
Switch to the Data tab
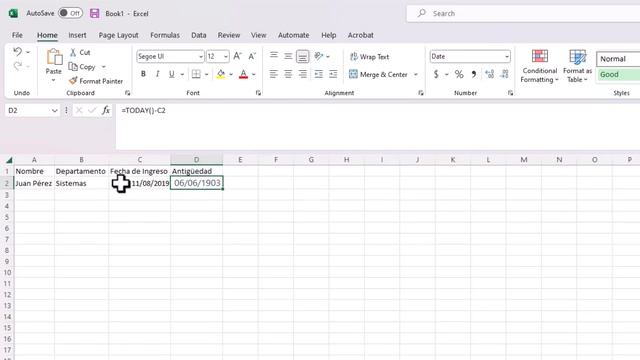[x=199, y=35]
